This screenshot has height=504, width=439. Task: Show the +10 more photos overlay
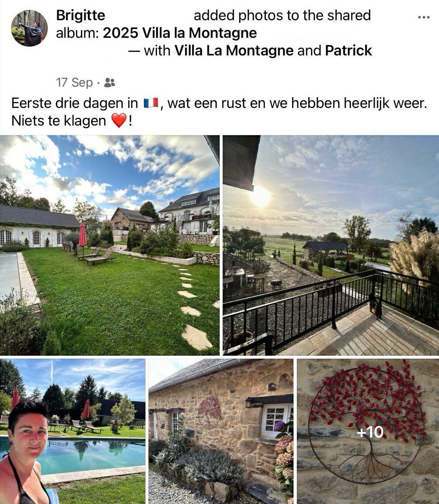tap(370, 432)
